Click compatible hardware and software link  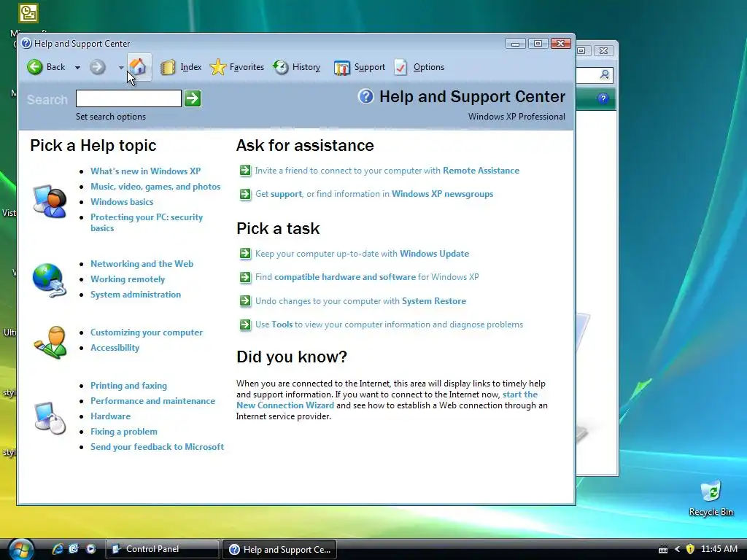(345, 277)
